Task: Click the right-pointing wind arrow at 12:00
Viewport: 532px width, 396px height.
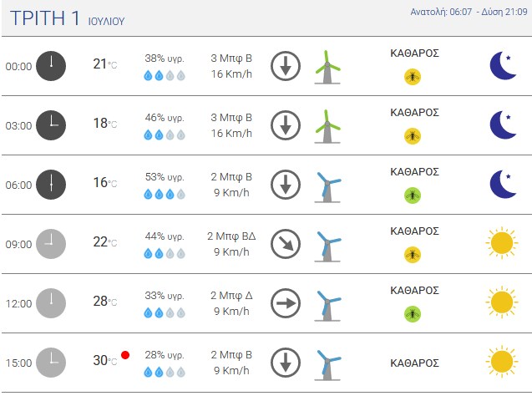Action: 286,303
